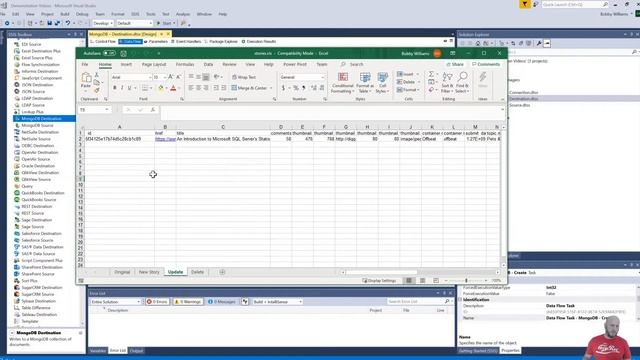Select the Original sheet tab
Viewport: 640px width, 360px height.
pyautogui.click(x=122, y=272)
